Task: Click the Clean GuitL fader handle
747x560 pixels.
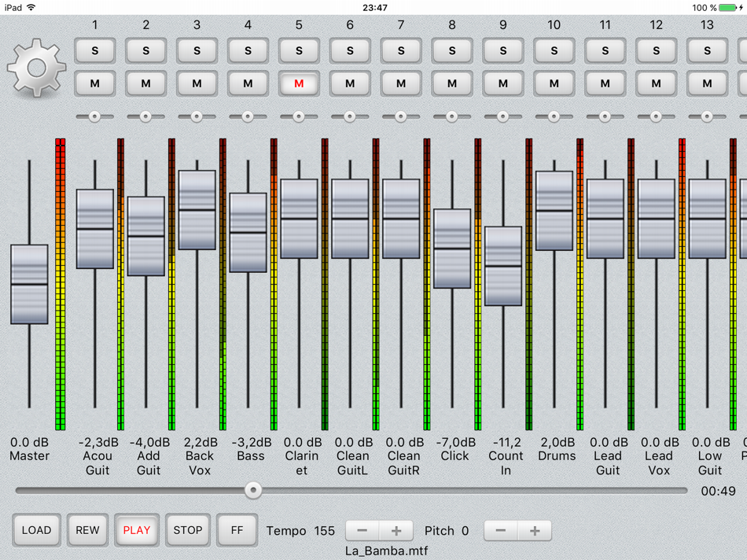Action: click(350, 219)
